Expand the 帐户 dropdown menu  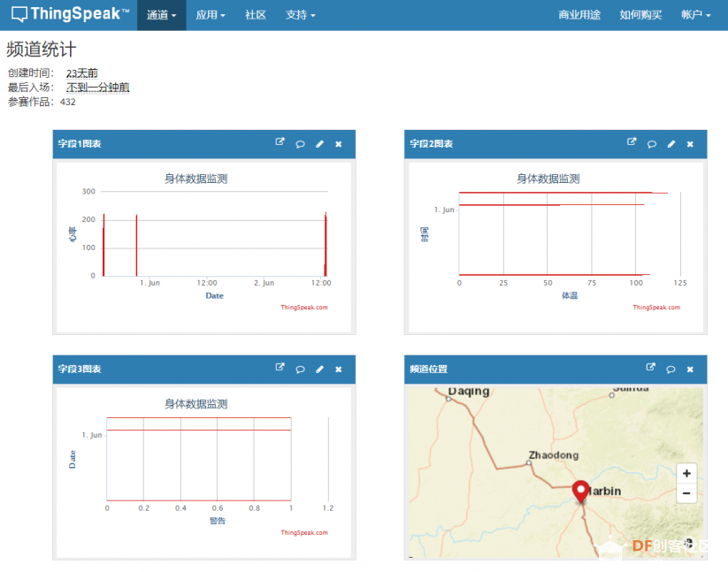click(x=696, y=15)
